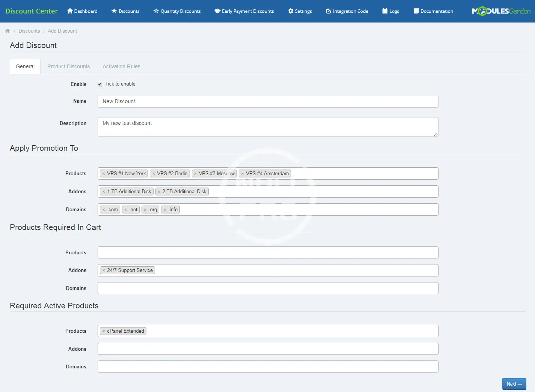
Task: Go to the Logs page
Action: 390,11
